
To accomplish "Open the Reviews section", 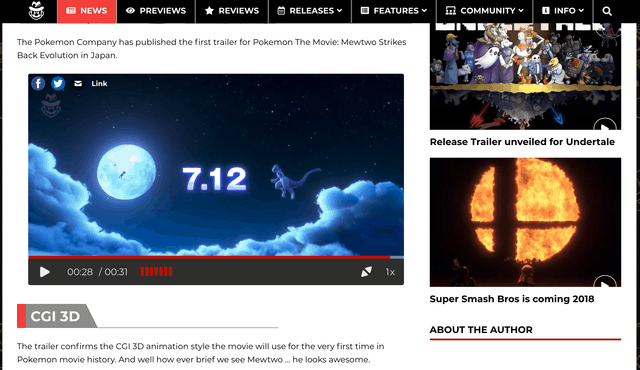I will tap(232, 11).
